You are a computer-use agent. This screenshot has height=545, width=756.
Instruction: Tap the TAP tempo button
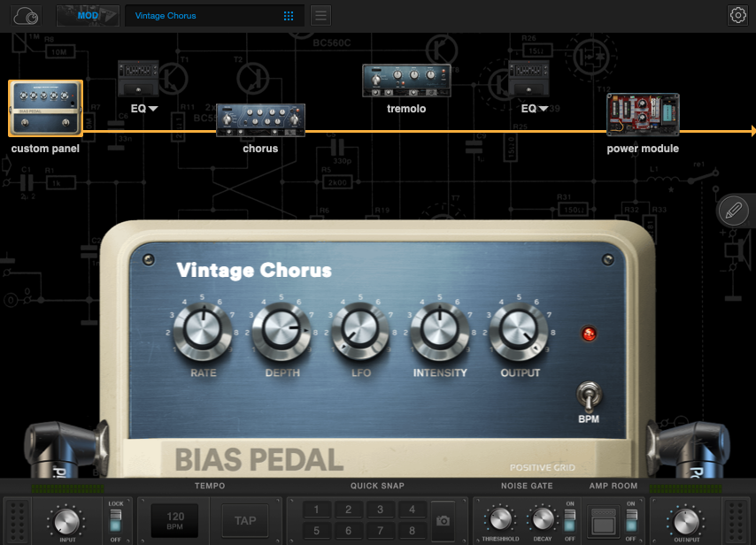pos(245,520)
